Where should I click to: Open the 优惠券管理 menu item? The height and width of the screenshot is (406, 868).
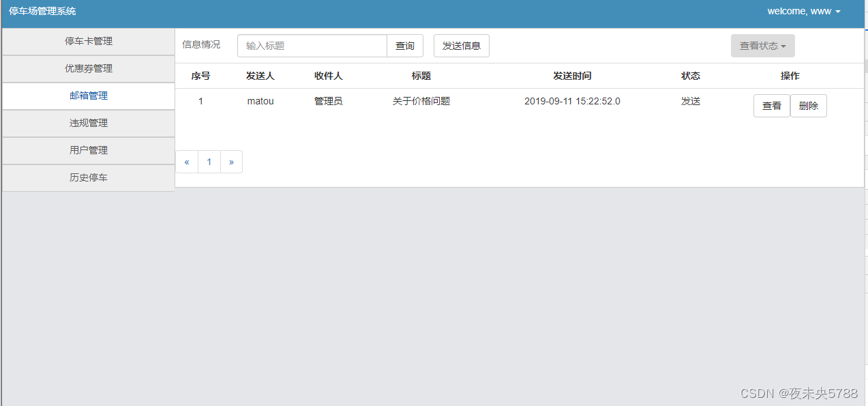tap(89, 68)
